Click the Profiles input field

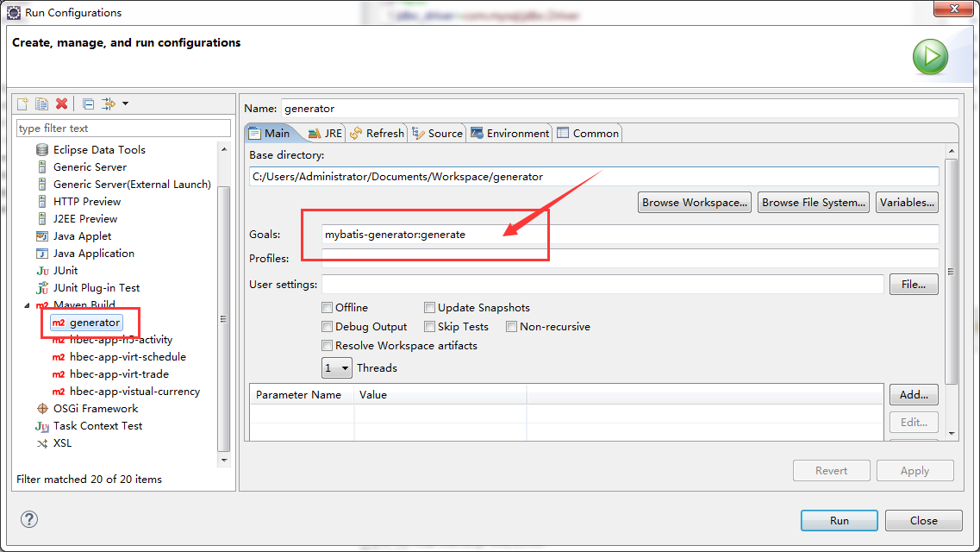tap(630, 258)
